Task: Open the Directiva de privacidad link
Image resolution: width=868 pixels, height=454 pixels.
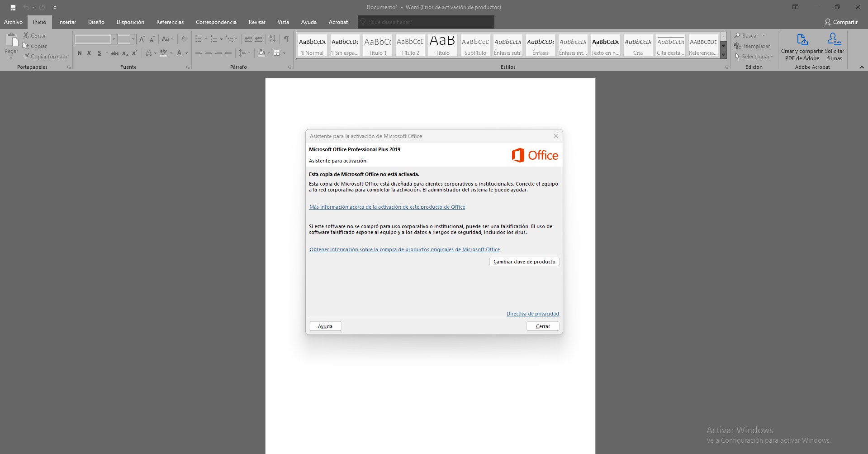Action: click(x=532, y=313)
